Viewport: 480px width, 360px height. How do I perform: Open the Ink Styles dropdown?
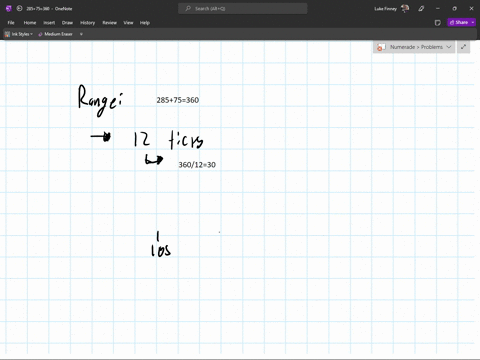click(19, 34)
